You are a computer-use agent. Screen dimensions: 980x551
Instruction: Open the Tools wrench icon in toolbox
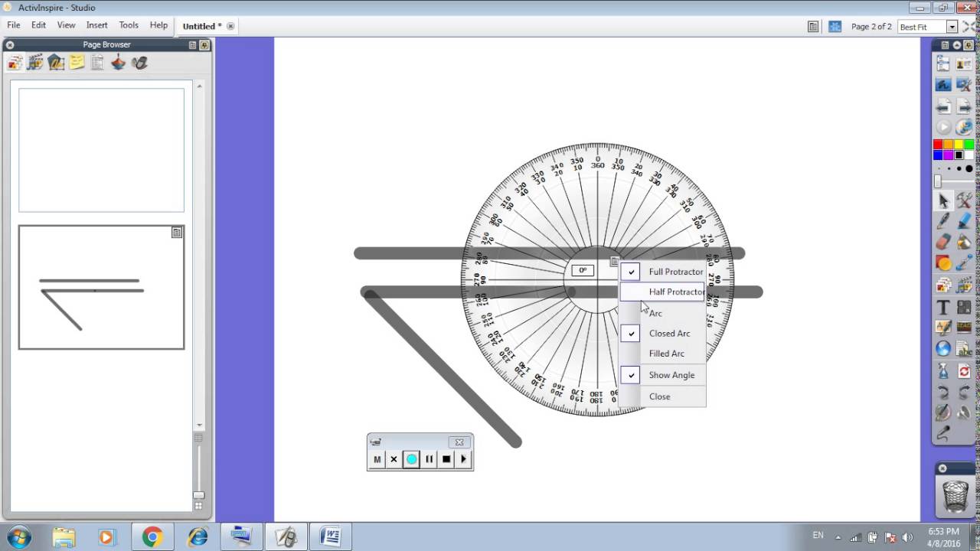(964, 201)
